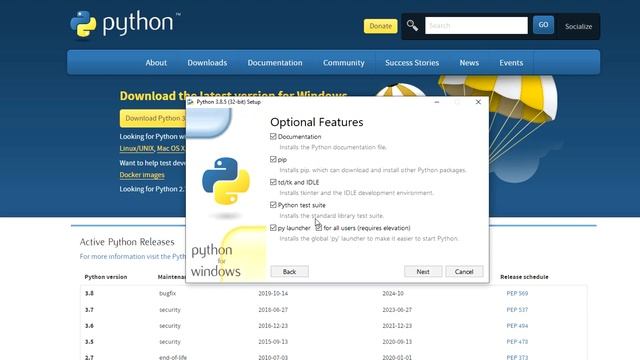Click the 2016-12-23 release date cell

point(273,325)
